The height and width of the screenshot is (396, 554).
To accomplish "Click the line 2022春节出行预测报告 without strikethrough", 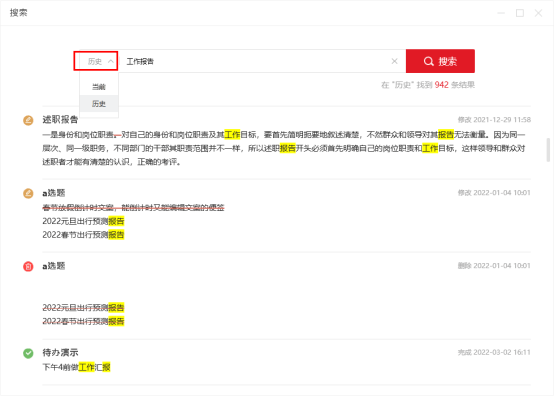I will coord(83,235).
